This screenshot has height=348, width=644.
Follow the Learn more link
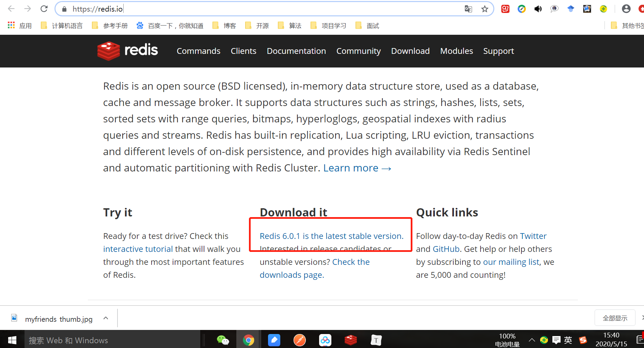coord(357,168)
